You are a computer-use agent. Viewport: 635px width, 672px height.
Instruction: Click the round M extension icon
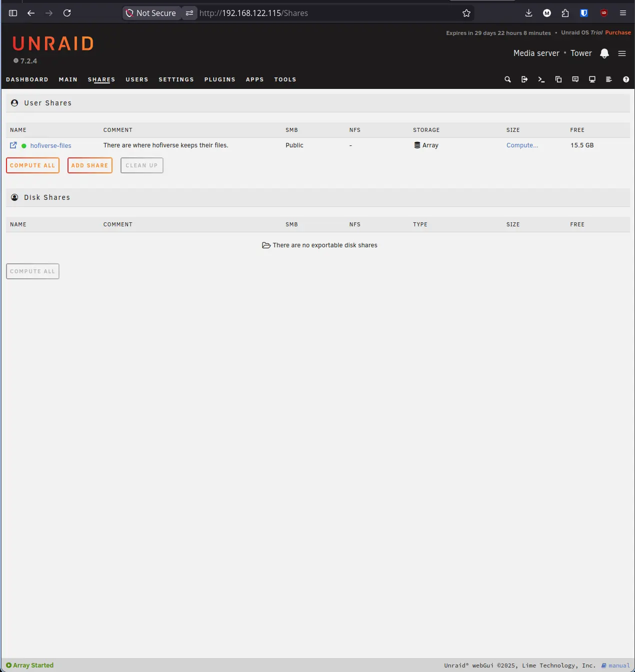[x=547, y=13]
